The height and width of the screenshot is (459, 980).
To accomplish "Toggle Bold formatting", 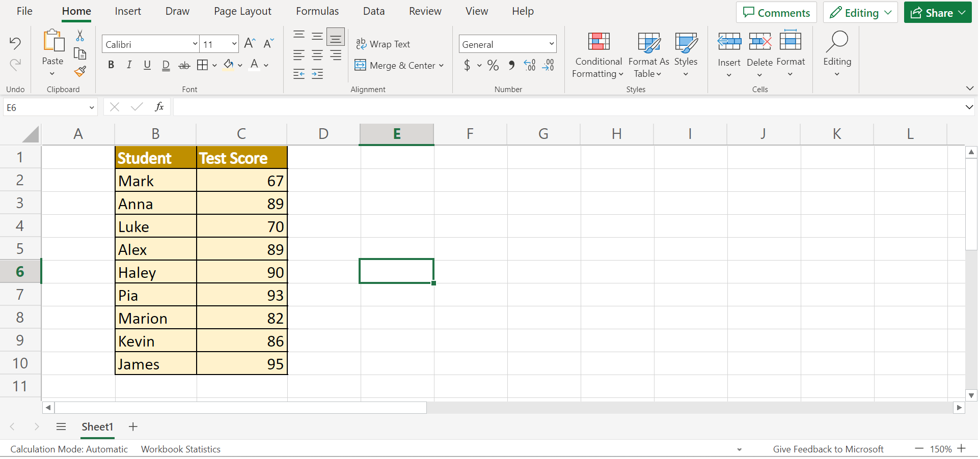I will (111, 65).
